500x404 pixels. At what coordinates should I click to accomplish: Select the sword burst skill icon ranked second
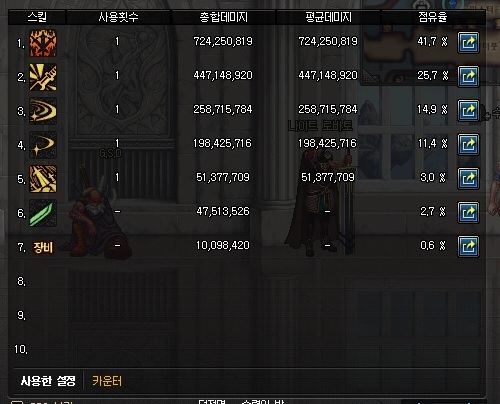point(43,77)
